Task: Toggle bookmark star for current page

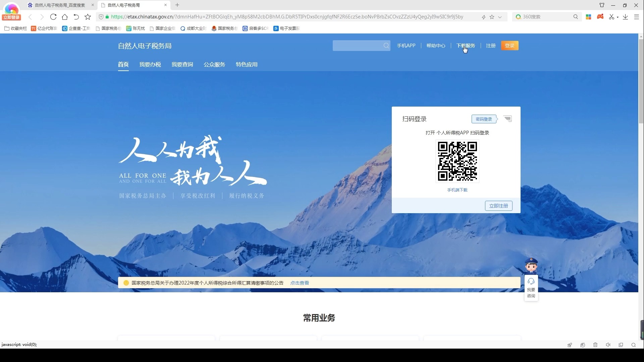Action: 492,17
